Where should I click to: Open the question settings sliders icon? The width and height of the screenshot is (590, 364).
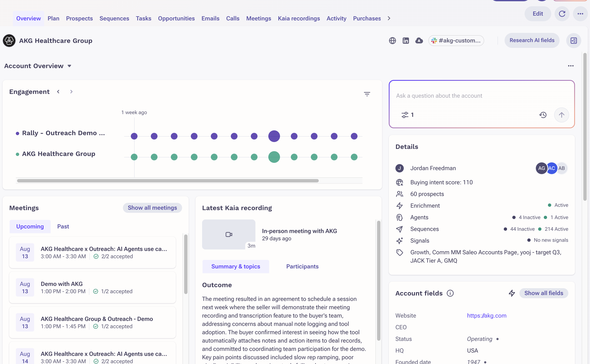(405, 115)
